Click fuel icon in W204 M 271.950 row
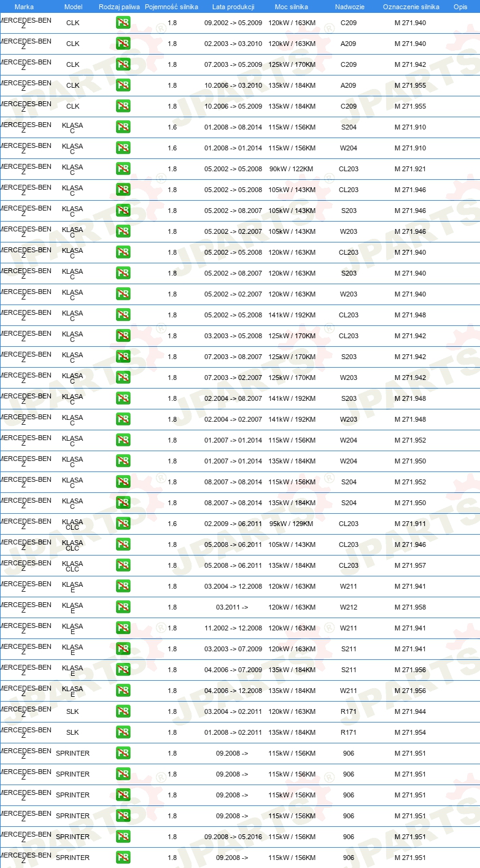480x868 pixels. 123,461
